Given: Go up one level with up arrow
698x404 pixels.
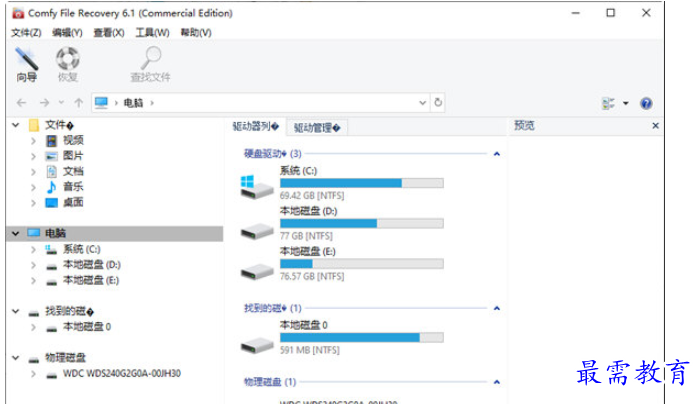Looking at the screenshot, I should pyautogui.click(x=79, y=103).
